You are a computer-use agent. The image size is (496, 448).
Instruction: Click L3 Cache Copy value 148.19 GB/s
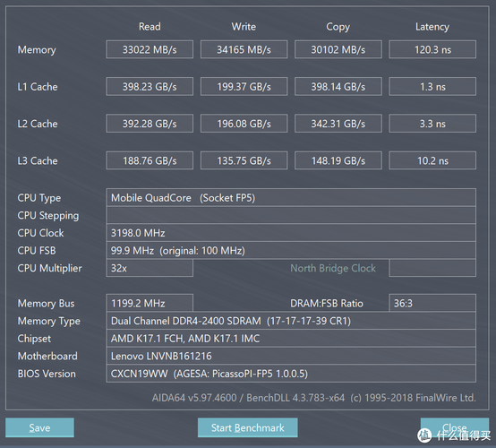(338, 160)
